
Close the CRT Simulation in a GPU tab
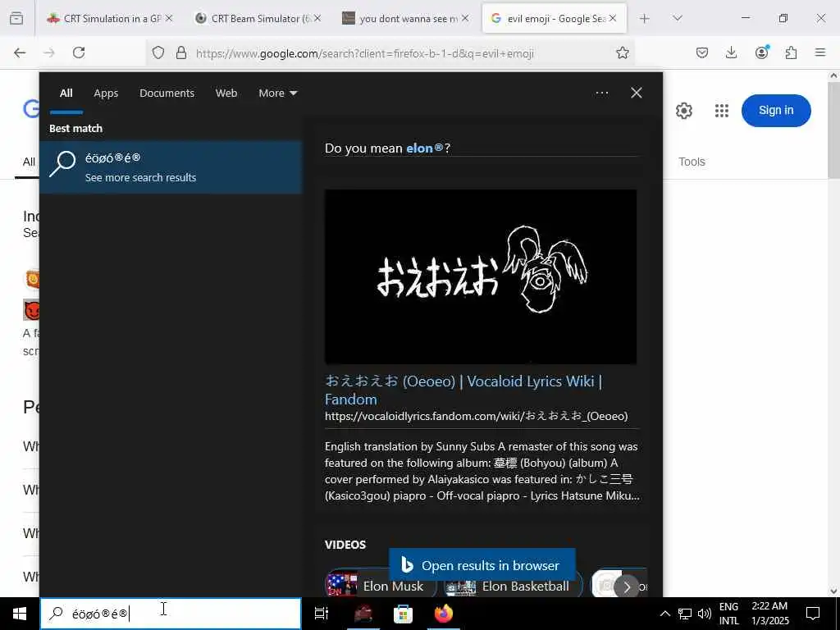click(x=169, y=18)
